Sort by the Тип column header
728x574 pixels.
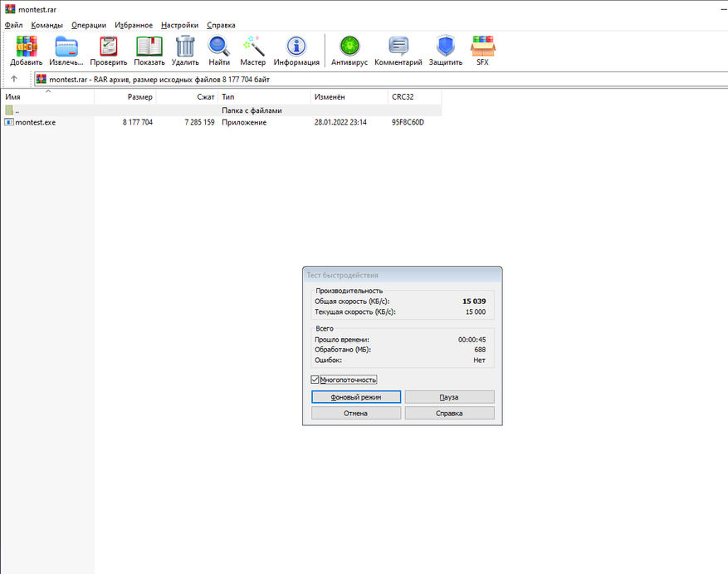tap(264, 96)
